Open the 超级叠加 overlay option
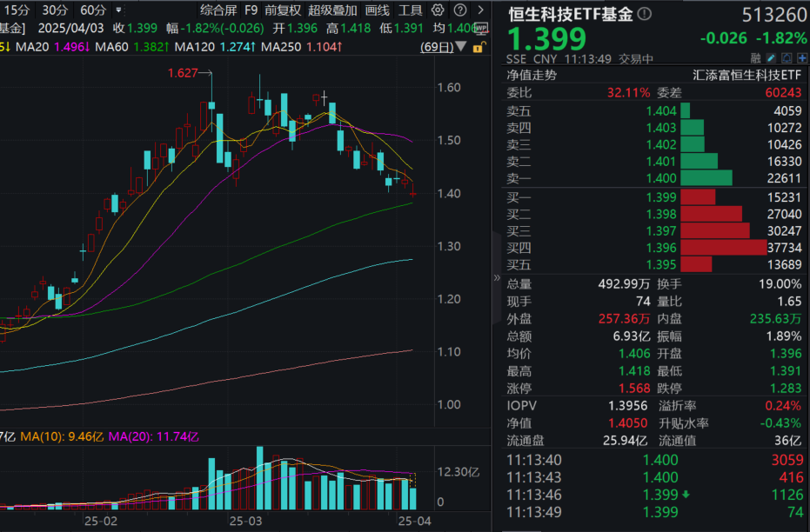810x532 pixels. pos(332,10)
